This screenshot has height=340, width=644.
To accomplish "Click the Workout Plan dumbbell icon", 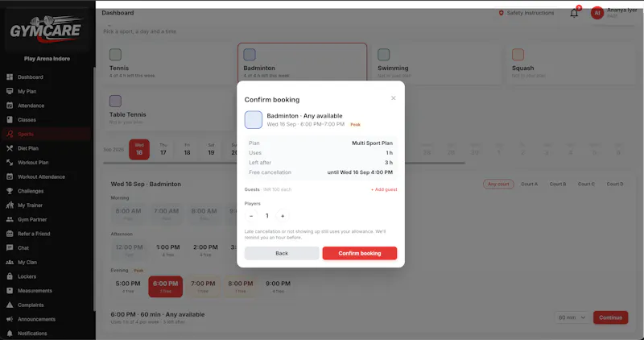I will point(10,163).
